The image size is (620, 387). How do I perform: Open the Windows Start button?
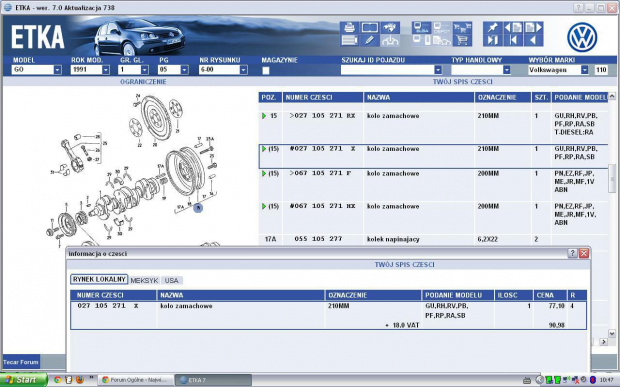click(x=23, y=379)
